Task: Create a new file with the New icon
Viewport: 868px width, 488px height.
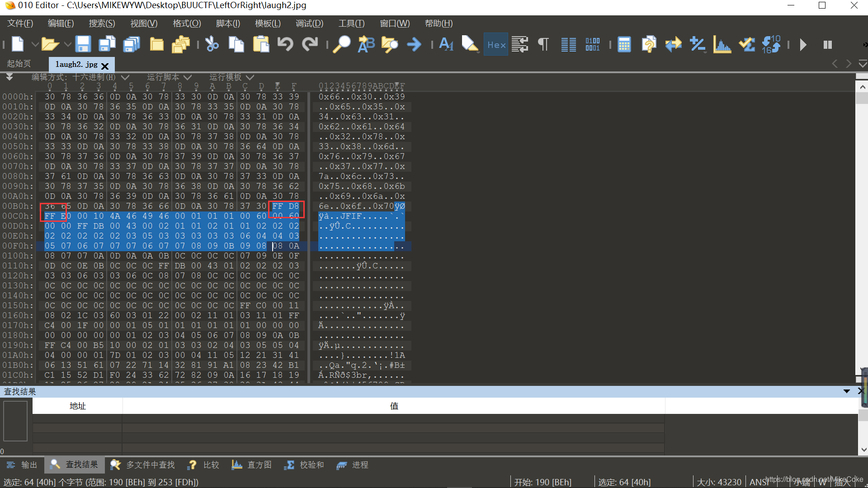Action: click(18, 44)
